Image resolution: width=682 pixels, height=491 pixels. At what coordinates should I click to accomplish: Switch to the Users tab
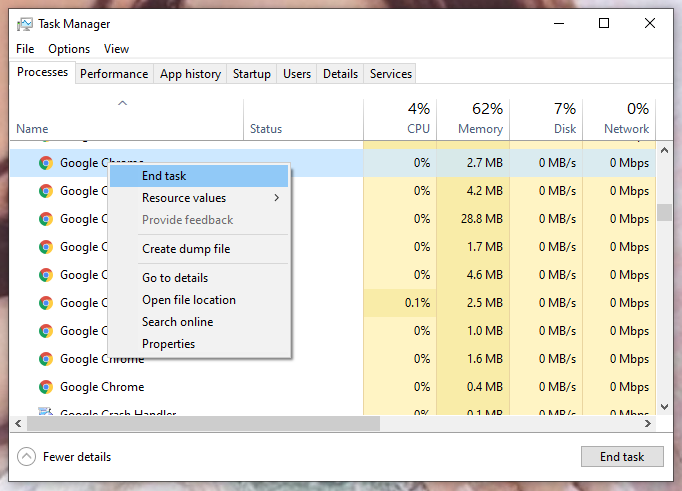pos(297,74)
